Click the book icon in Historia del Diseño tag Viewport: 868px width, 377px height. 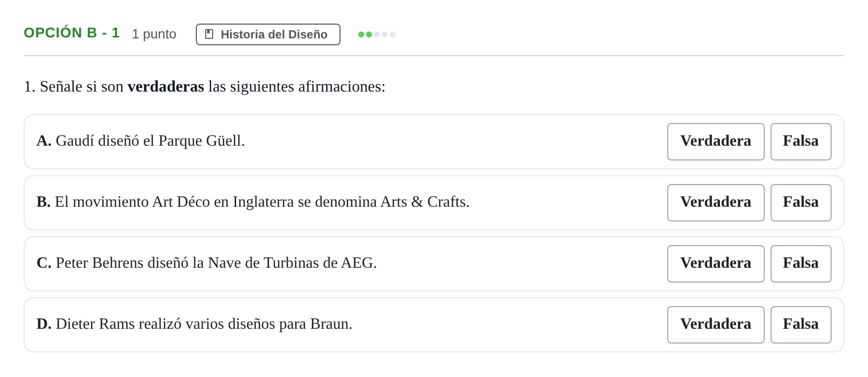click(209, 34)
